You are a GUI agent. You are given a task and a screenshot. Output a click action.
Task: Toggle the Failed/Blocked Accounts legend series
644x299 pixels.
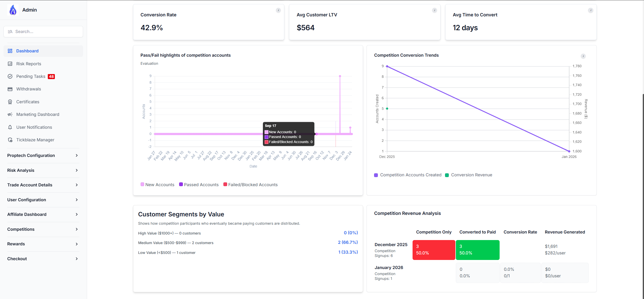pyautogui.click(x=251, y=185)
